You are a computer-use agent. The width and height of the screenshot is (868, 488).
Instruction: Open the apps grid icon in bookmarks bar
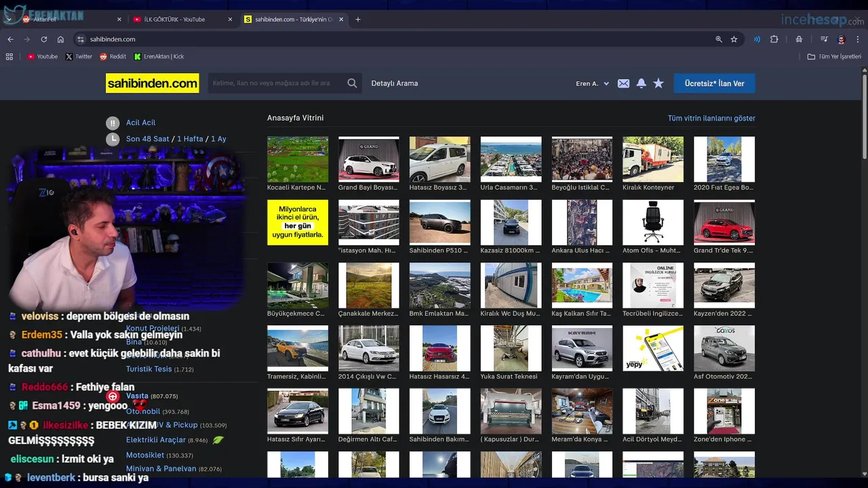click(x=9, y=56)
